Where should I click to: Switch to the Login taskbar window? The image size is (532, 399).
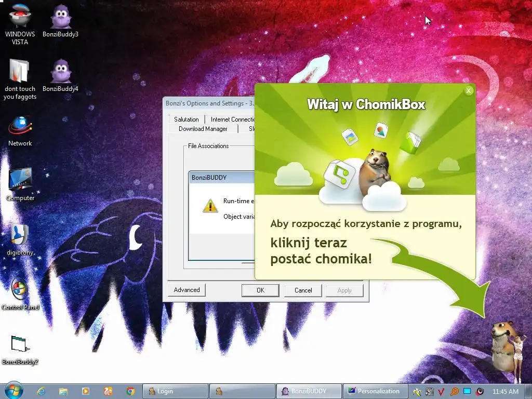point(175,391)
